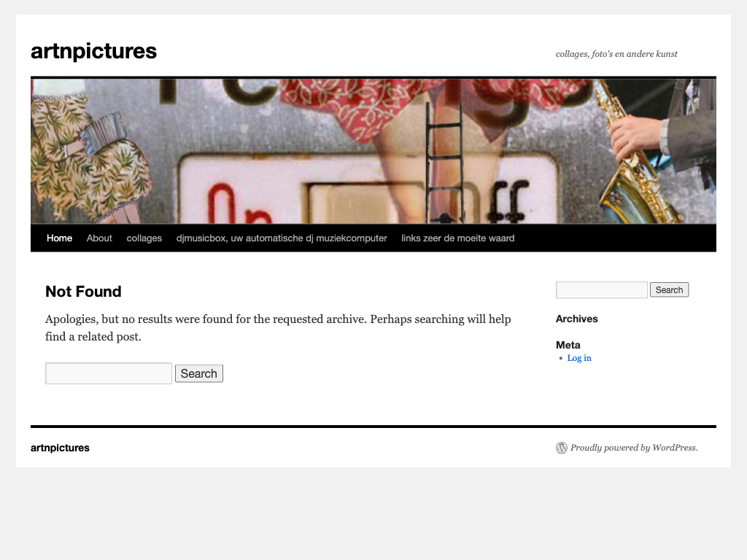Click the footer artnpictures link
The height and width of the screenshot is (560, 747).
60,448
